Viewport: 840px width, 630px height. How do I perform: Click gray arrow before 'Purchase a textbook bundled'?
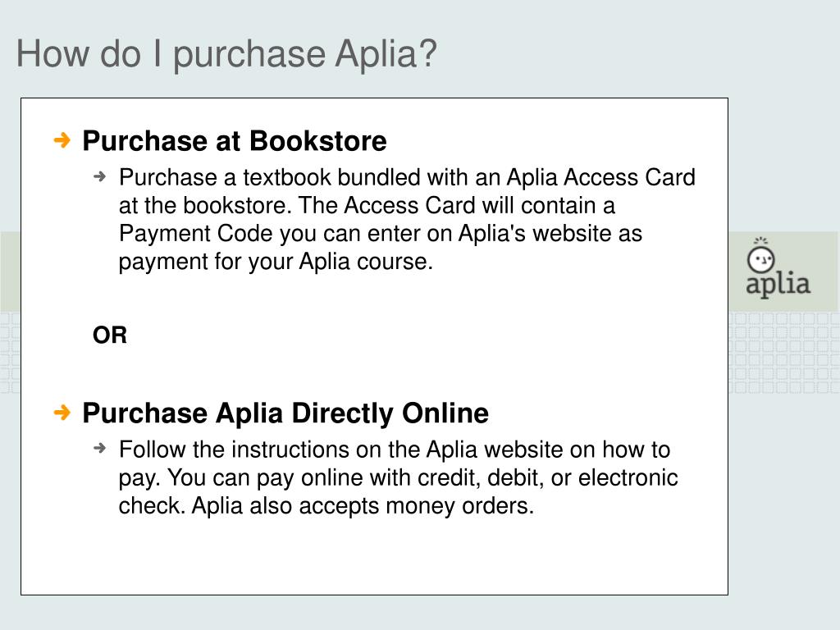click(99, 176)
